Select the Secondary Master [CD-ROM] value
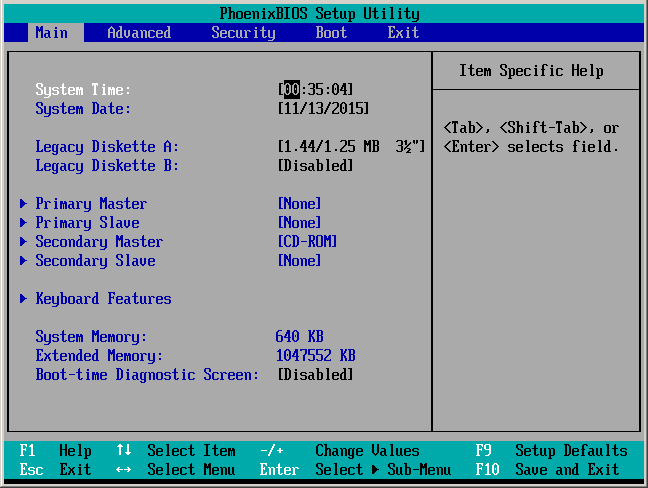 307,241
